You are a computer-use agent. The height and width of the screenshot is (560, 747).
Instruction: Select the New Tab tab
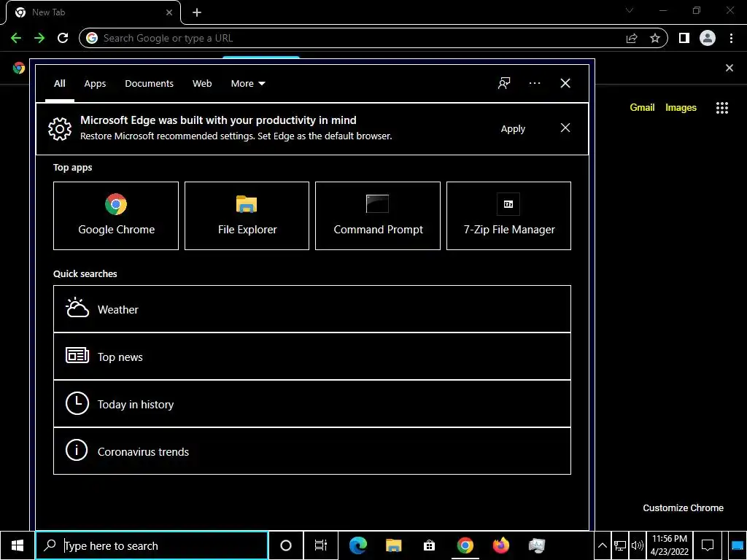click(93, 13)
